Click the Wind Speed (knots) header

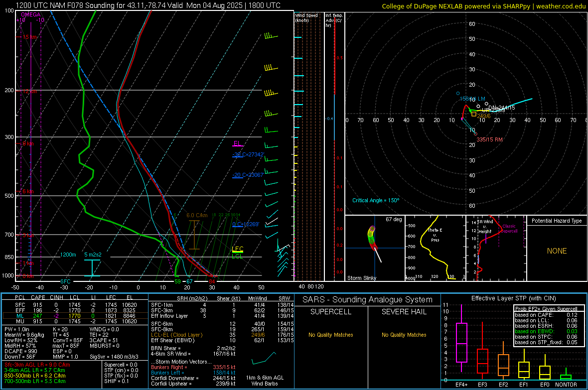pyautogui.click(x=306, y=17)
